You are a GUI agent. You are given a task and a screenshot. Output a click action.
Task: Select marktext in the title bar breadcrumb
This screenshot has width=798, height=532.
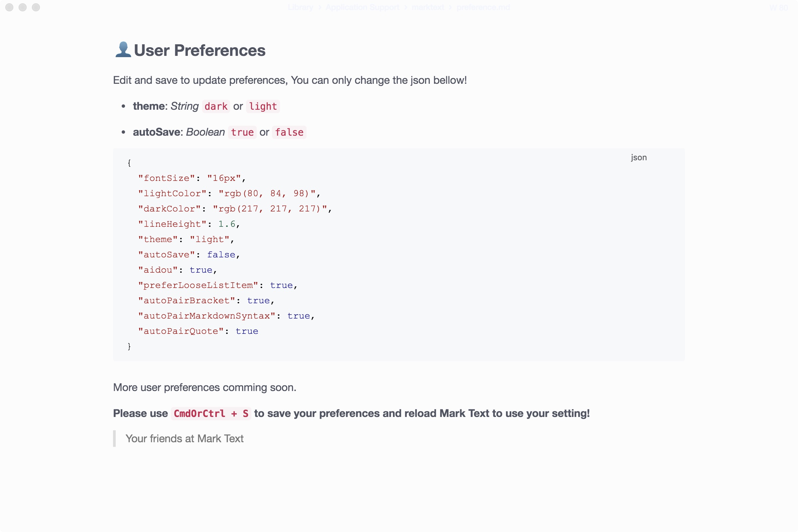pos(428,7)
